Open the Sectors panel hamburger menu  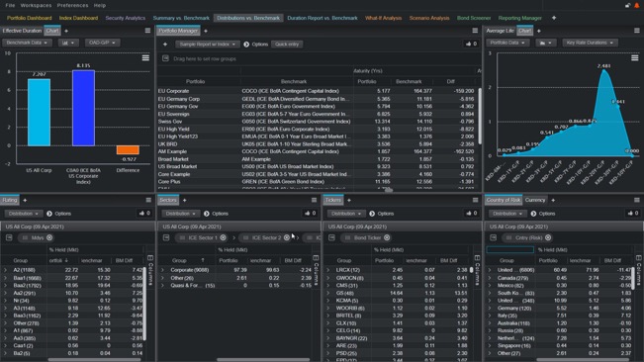click(x=314, y=200)
